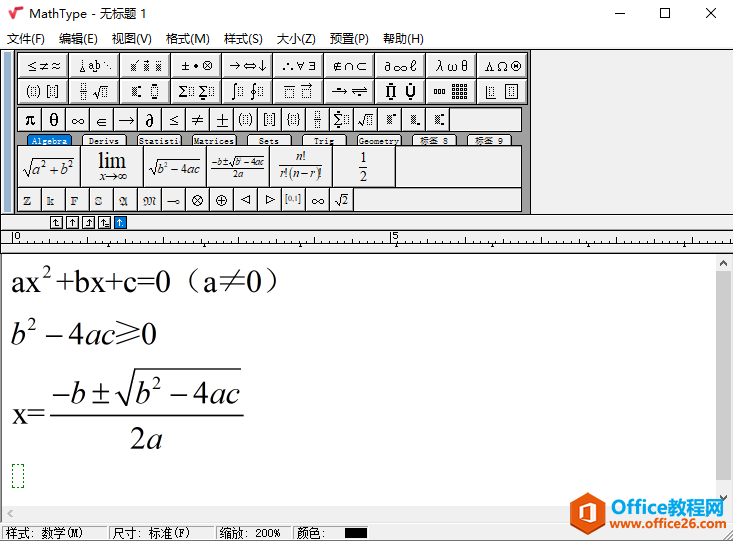Open the 样式(S) menu

(x=243, y=38)
